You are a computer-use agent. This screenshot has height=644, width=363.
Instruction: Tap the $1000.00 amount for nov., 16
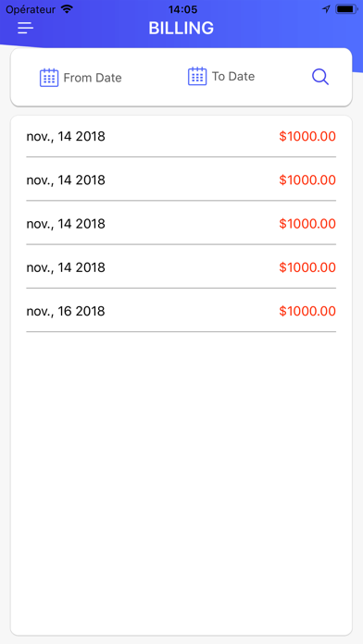pyautogui.click(x=307, y=311)
